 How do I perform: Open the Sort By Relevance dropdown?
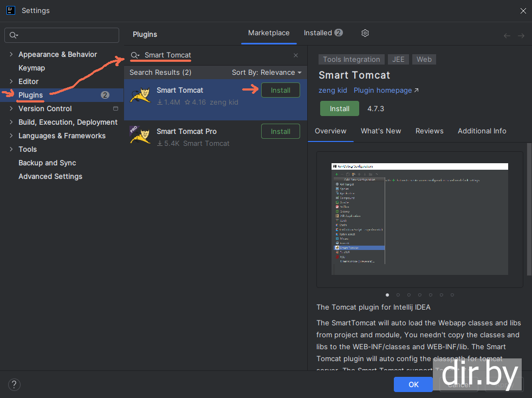[267, 72]
